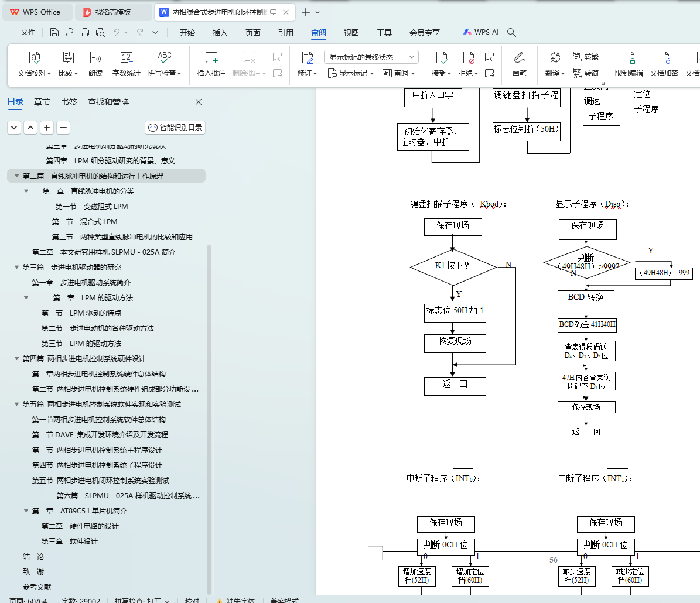Image resolution: width=700 pixels, height=603 pixels.
Task: Click the new tab plus button
Action: [x=306, y=12]
